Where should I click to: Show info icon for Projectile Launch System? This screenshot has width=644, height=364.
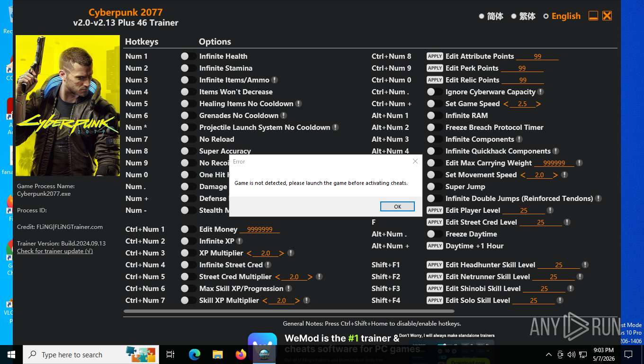click(x=335, y=127)
